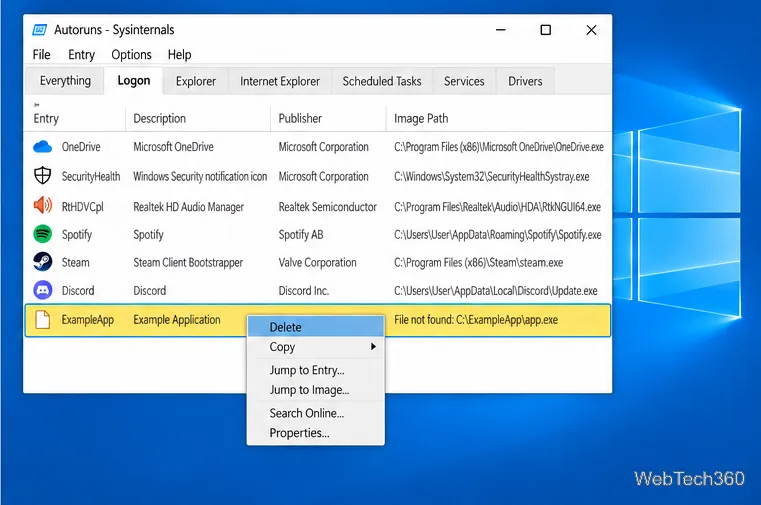Click the Microsoft OneDrive description cell
This screenshot has width=761, height=505.
pyautogui.click(x=173, y=147)
